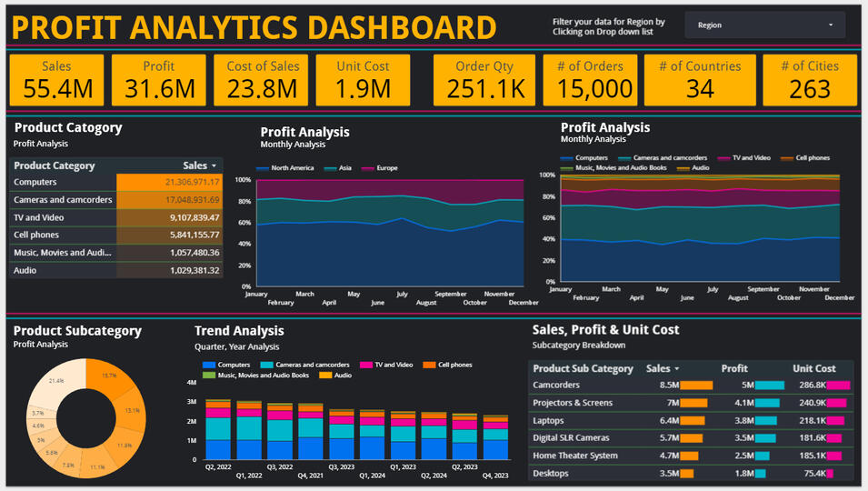Toggle the Europe legend entry
868x491 pixels.
tap(381, 168)
